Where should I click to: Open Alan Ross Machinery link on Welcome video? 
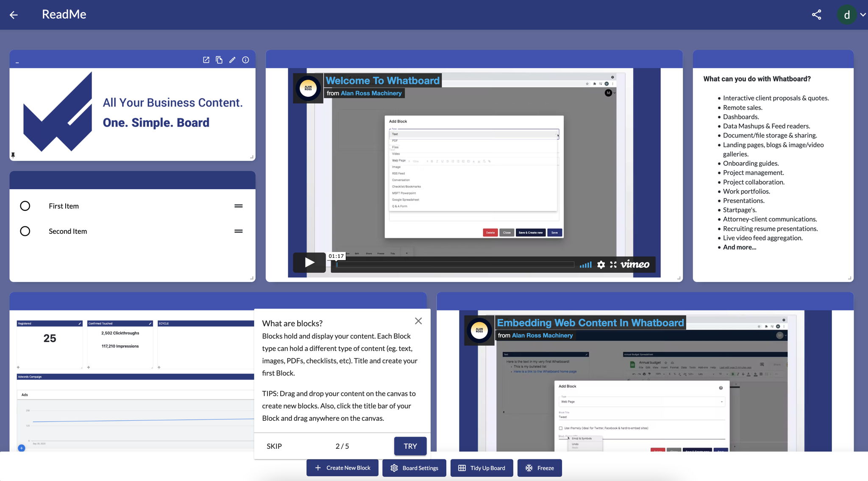pos(371,93)
